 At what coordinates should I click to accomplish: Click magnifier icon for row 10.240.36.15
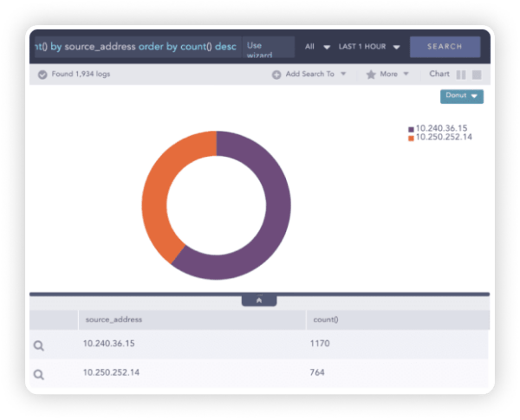39,346
